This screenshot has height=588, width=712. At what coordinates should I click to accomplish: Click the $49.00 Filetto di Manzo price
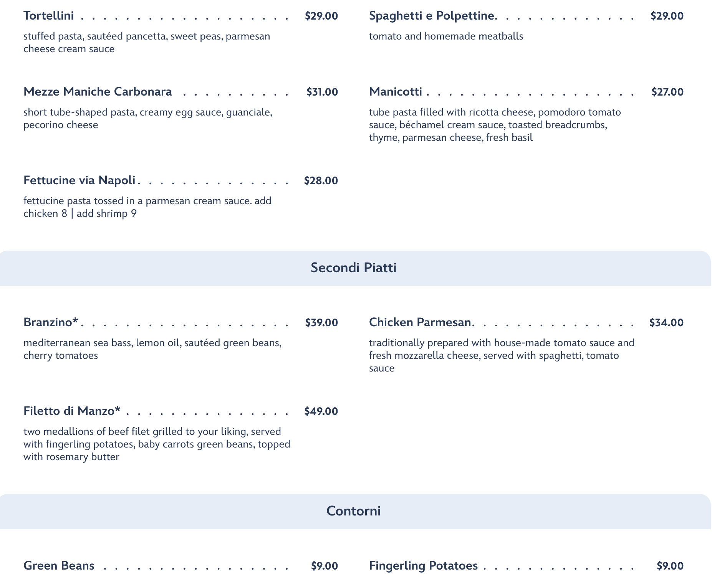pyautogui.click(x=321, y=411)
